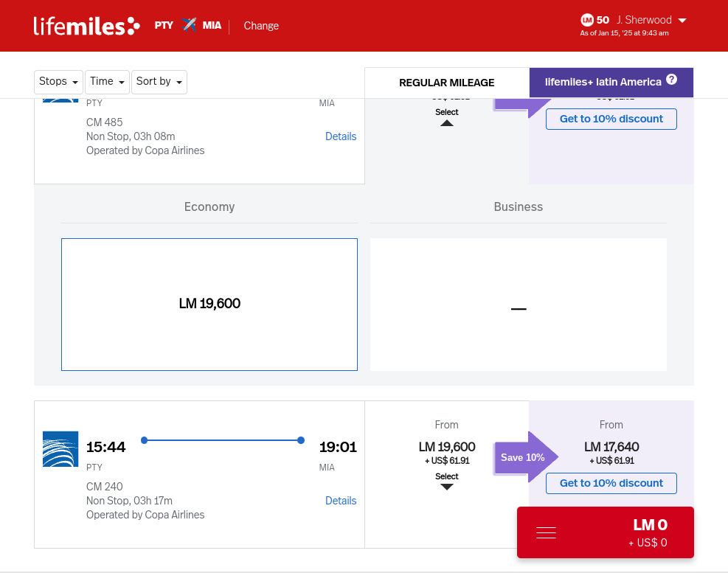The width and height of the screenshot is (728, 573).
Task: Click the unavailable Business fare box
Action: (518, 305)
